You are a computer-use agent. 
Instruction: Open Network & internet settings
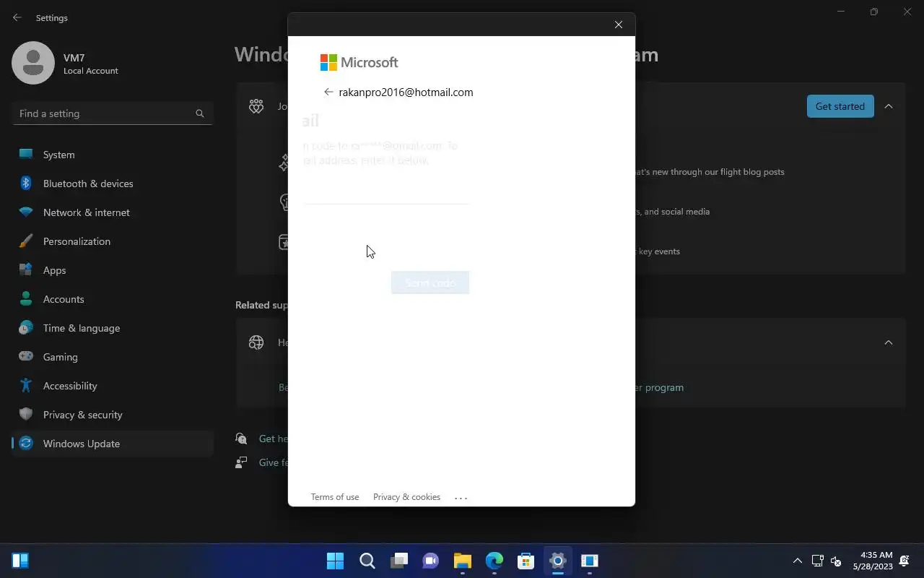(113, 212)
